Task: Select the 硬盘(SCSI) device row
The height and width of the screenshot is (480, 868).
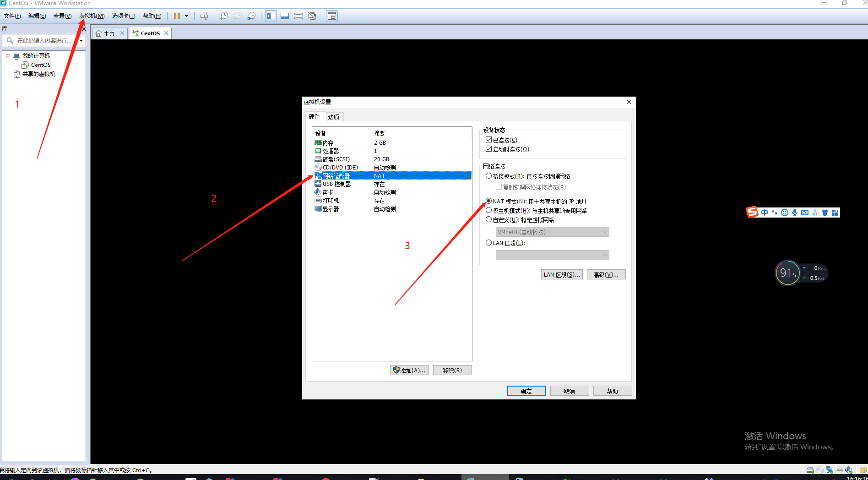Action: coord(392,159)
